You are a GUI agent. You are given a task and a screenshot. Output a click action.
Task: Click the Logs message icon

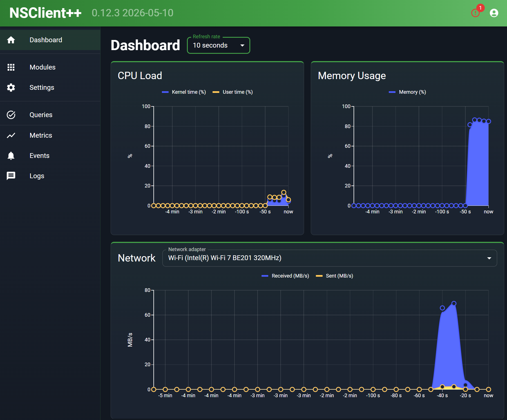click(11, 176)
